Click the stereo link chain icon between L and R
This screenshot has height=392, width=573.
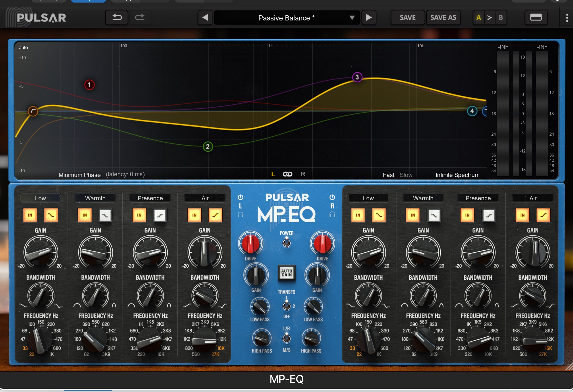(x=287, y=174)
